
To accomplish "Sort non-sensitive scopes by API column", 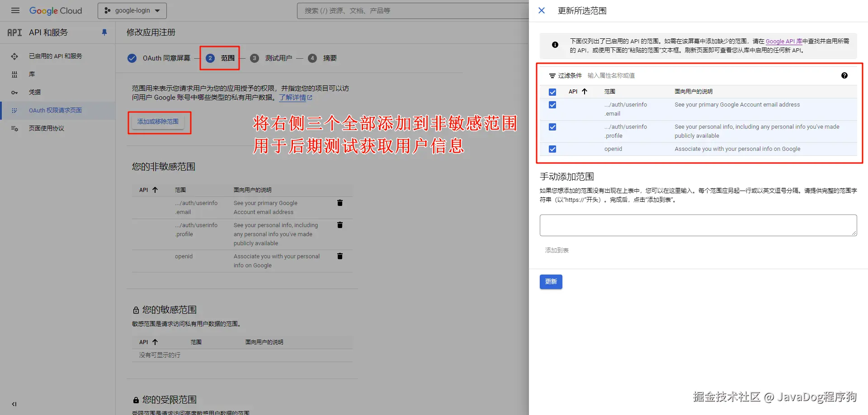I will pos(148,190).
